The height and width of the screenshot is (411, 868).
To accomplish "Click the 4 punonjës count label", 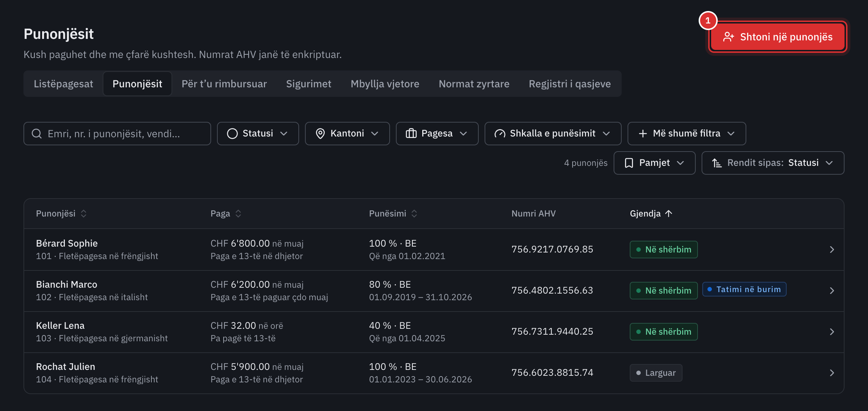I will [x=585, y=163].
